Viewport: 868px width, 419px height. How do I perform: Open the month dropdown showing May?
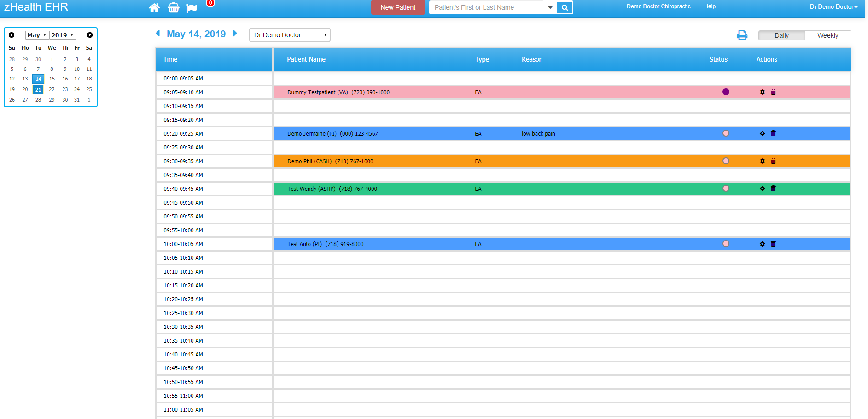coord(37,35)
